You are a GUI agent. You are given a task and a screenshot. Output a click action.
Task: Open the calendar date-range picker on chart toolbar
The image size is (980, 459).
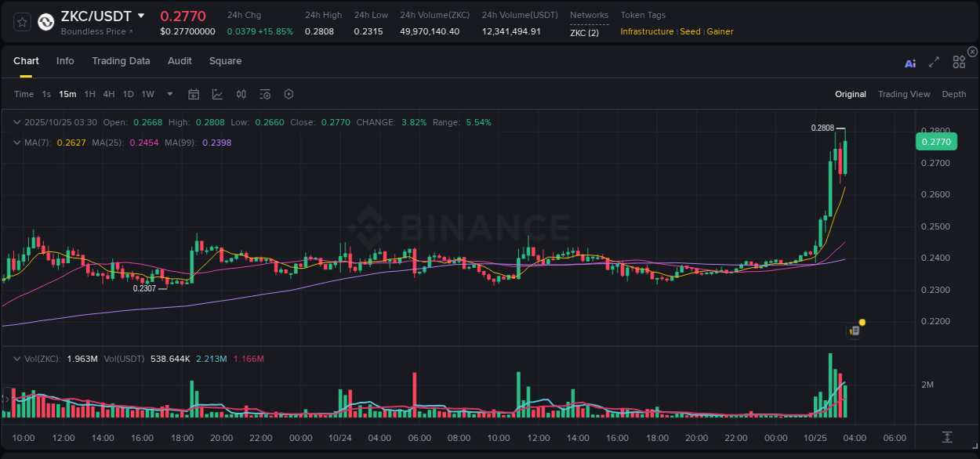tap(194, 94)
